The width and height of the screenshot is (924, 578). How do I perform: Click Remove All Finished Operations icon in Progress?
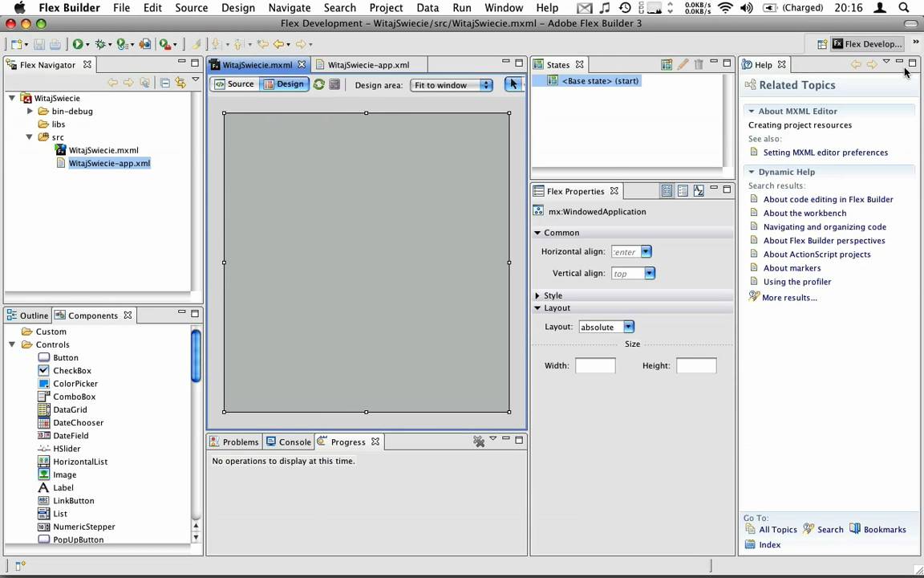click(479, 442)
